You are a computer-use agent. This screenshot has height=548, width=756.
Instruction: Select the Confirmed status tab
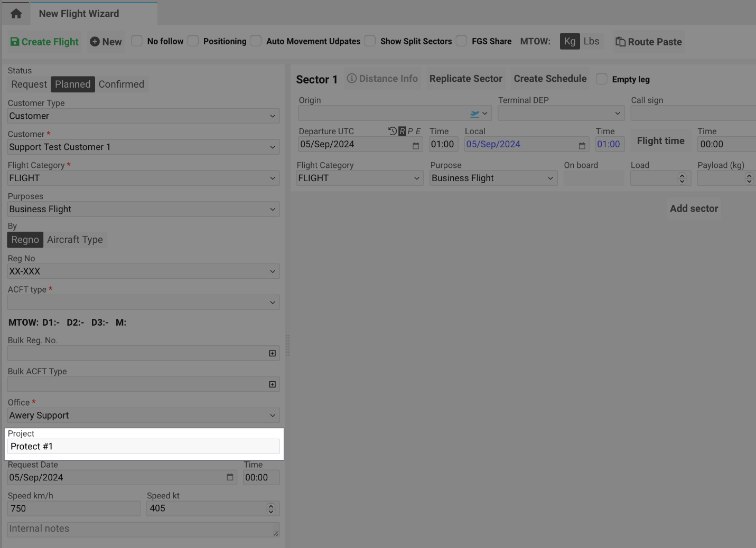(122, 84)
